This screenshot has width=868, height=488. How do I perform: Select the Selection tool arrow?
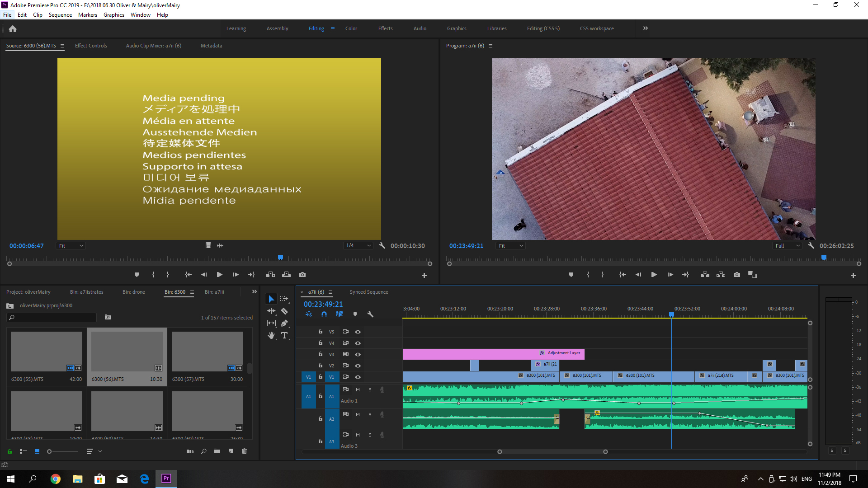[271, 299]
